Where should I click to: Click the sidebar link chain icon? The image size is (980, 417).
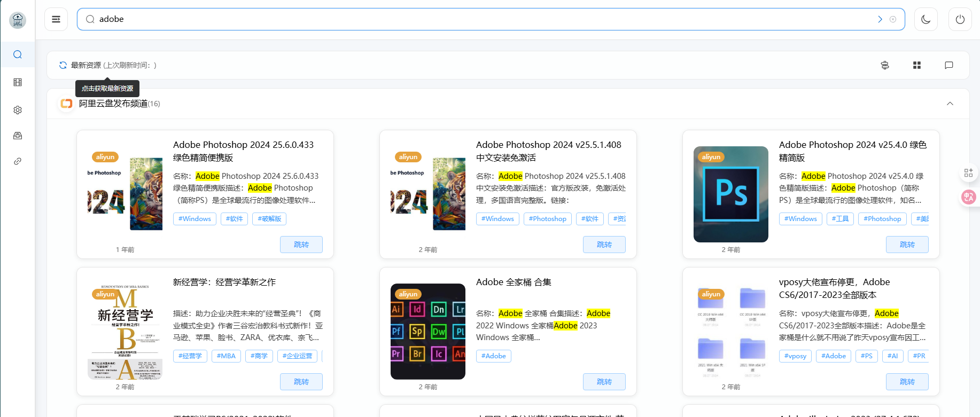(x=18, y=161)
